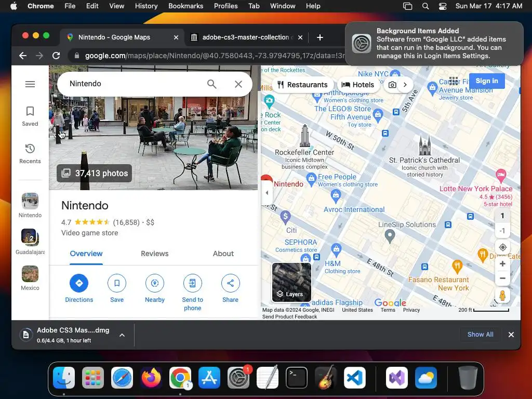Reload the page
Viewport: 532px width, 399px height.
56,56
